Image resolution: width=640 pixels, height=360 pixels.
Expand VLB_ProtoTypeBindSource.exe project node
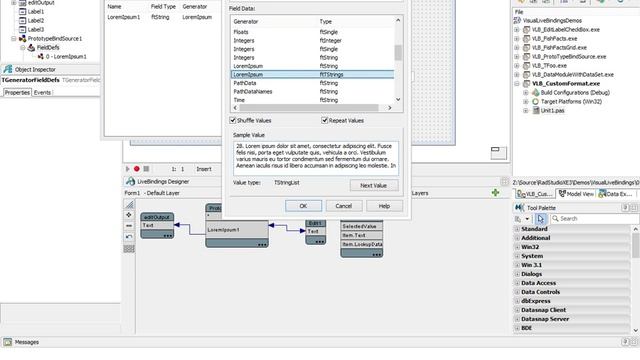pos(517,56)
